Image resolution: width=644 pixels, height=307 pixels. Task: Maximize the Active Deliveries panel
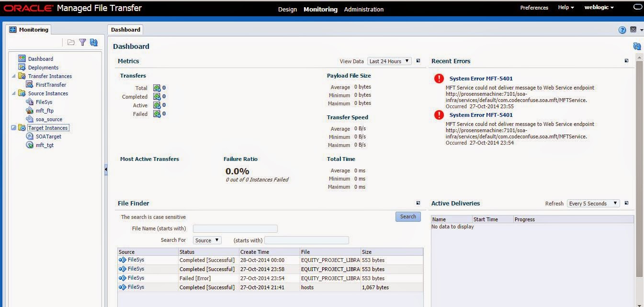(x=626, y=203)
